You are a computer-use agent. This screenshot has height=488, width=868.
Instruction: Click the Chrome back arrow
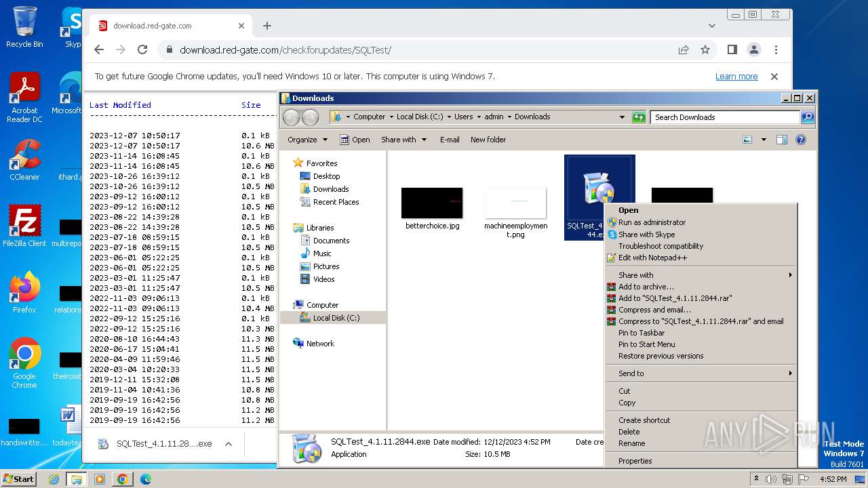[x=99, y=49]
